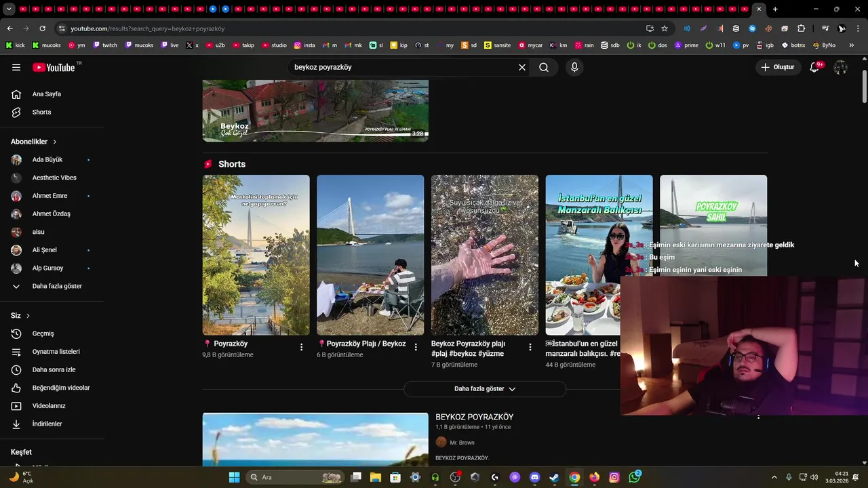Clear the search box with the X
The image size is (868, 488).
pos(522,67)
